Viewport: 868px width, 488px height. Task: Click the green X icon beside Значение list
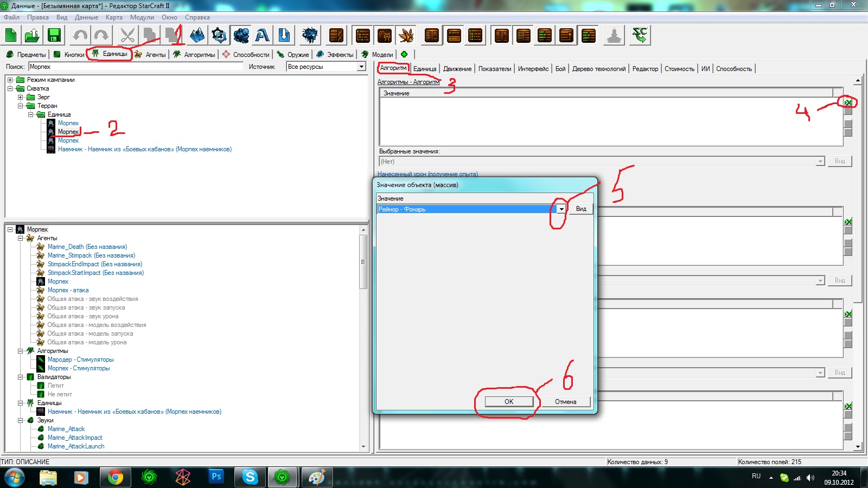point(848,102)
